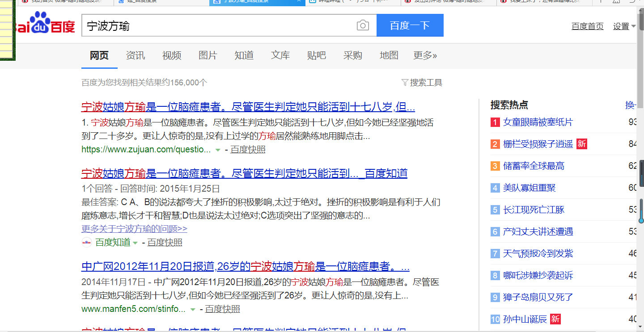Click the funnel icon beside 搜索工具

click(x=405, y=82)
